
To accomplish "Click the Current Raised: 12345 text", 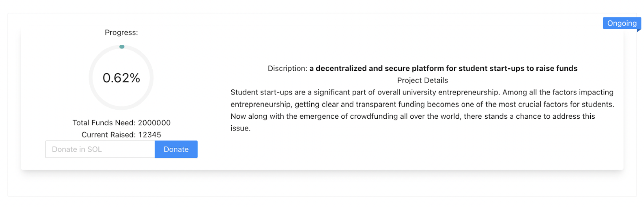I will 121,135.
